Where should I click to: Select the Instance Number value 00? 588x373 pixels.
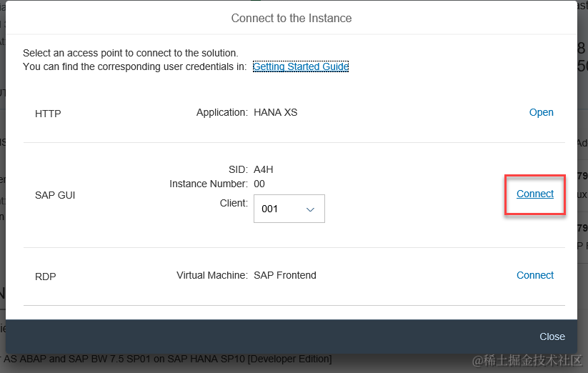coord(259,184)
